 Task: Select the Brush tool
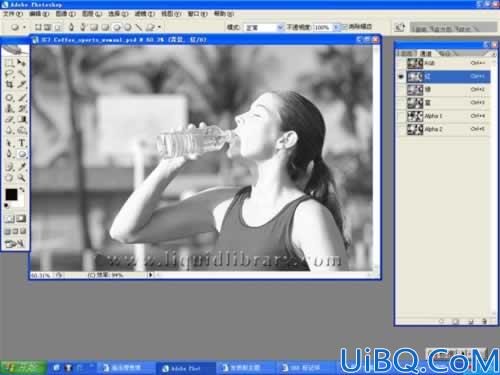point(21,98)
